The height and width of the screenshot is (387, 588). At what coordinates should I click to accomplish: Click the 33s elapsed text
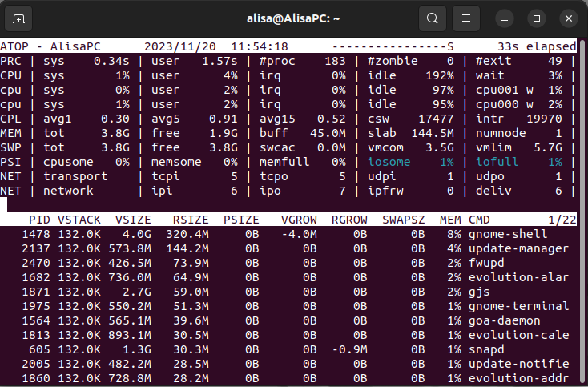click(537, 46)
